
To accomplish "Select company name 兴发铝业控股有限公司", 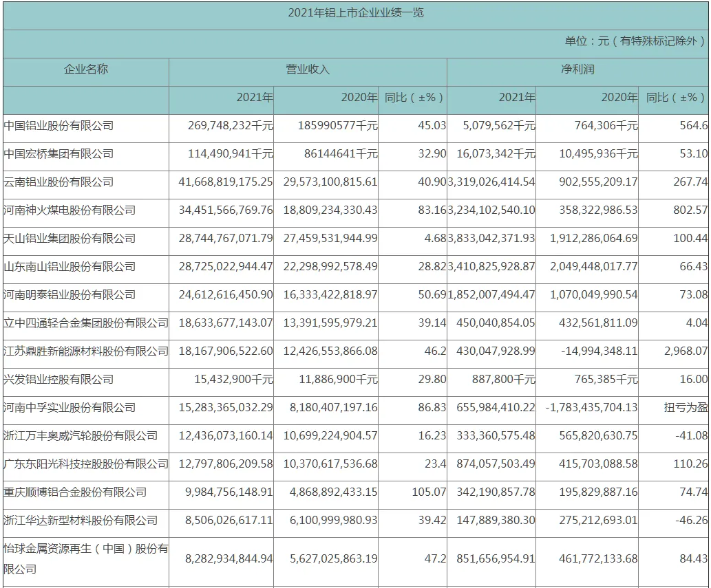I will click(x=59, y=380).
